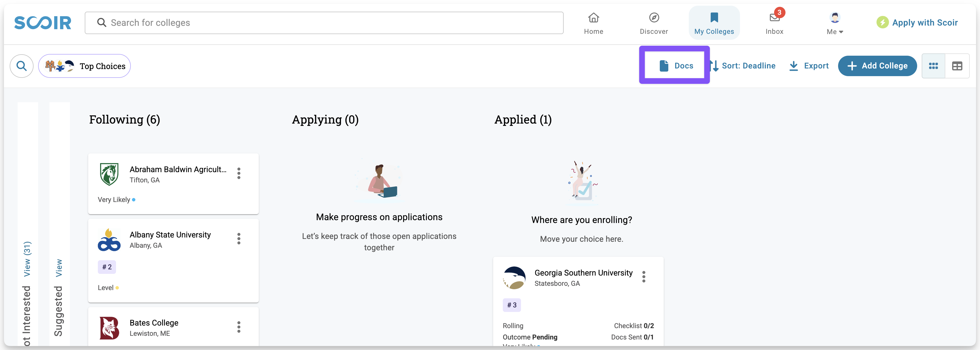Image resolution: width=980 pixels, height=350 pixels.
Task: Select the My Colleges tab
Action: 714,23
